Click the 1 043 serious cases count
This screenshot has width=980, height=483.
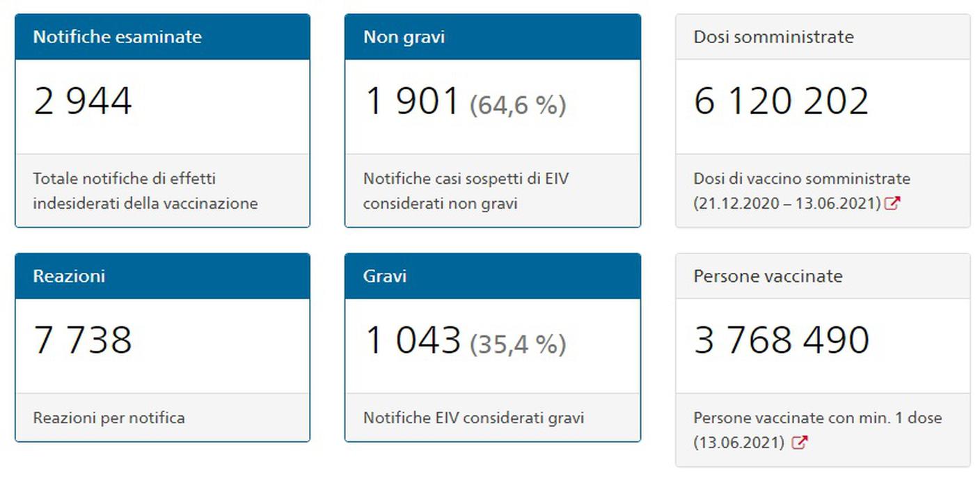coord(413,341)
